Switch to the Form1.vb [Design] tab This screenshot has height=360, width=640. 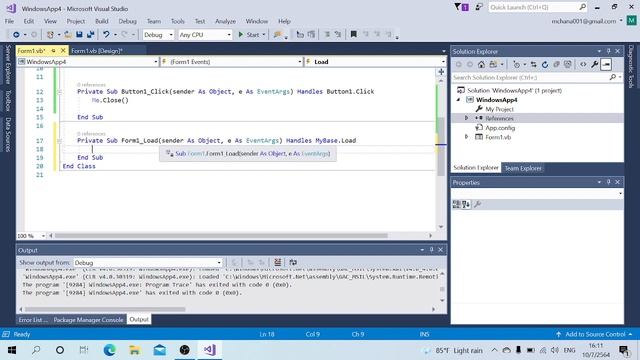(x=97, y=51)
